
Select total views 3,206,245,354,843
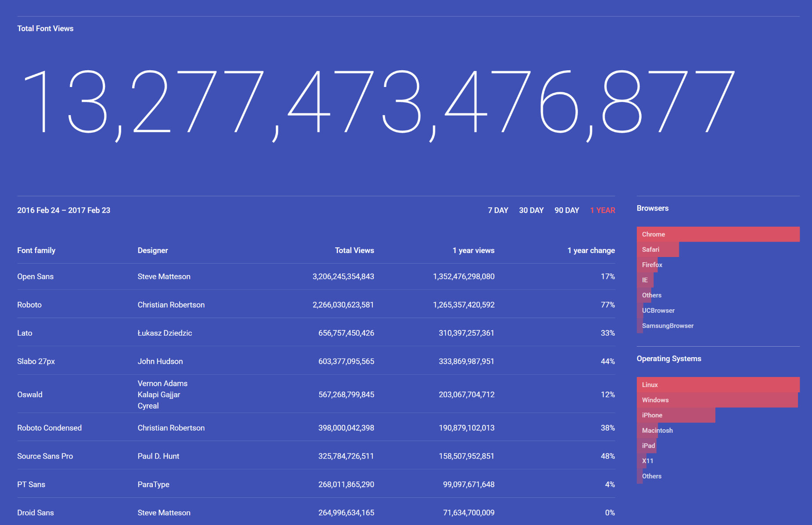(x=343, y=277)
